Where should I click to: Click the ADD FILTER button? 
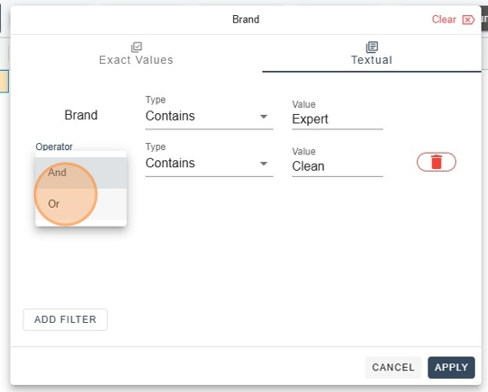[x=65, y=320]
